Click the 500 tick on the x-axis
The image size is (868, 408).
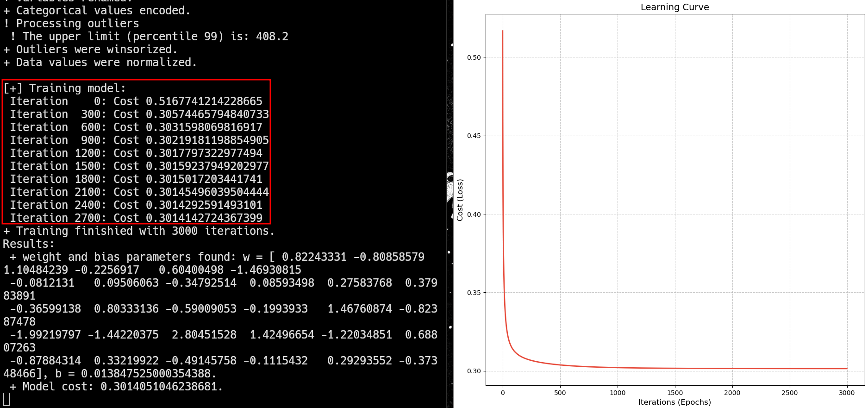tap(560, 393)
